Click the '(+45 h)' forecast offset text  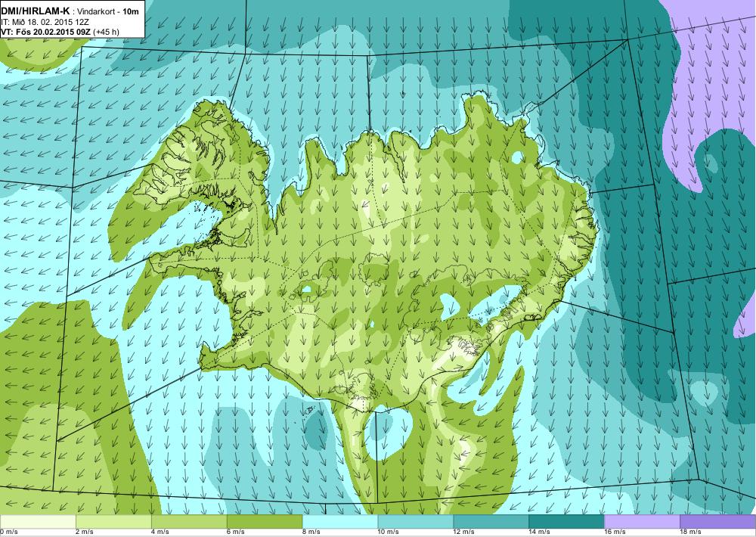tap(107, 32)
